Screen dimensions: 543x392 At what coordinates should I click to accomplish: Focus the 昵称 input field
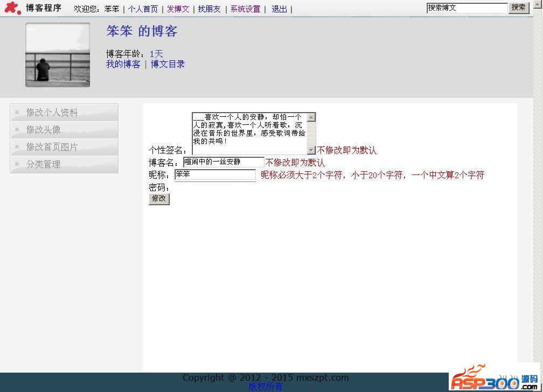pyautogui.click(x=215, y=174)
